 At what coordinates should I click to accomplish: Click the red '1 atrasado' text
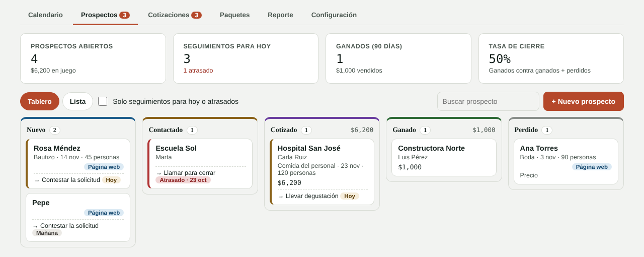coord(198,71)
